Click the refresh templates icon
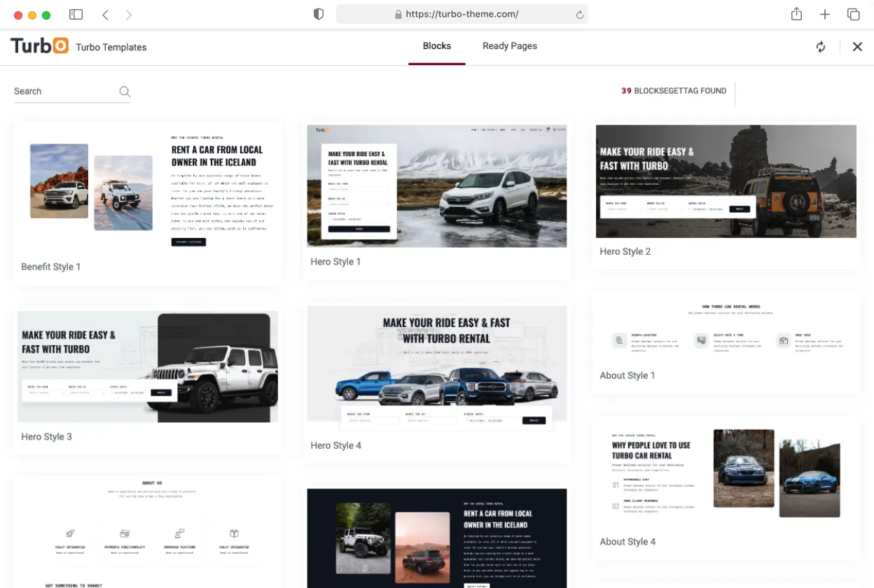The width and height of the screenshot is (874, 588). [x=821, y=47]
